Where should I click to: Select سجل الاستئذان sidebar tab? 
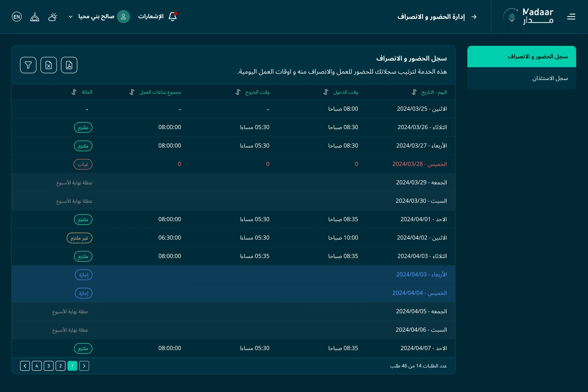522,78
